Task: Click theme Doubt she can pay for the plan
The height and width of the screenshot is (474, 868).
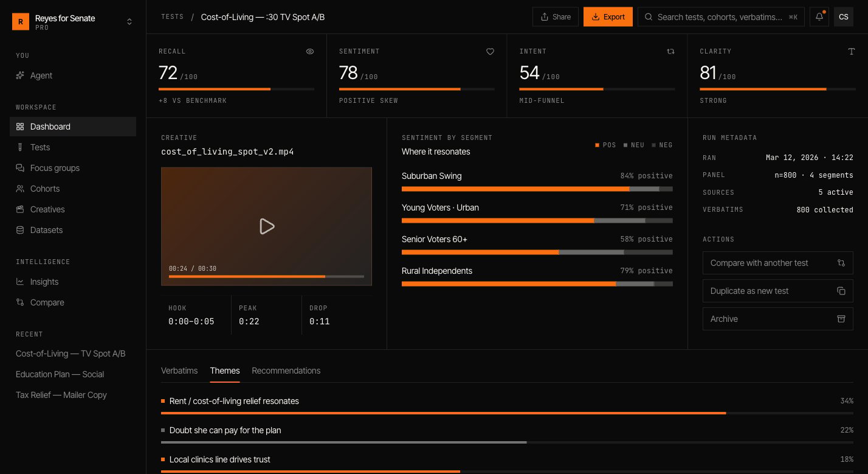Action: [x=507, y=434]
